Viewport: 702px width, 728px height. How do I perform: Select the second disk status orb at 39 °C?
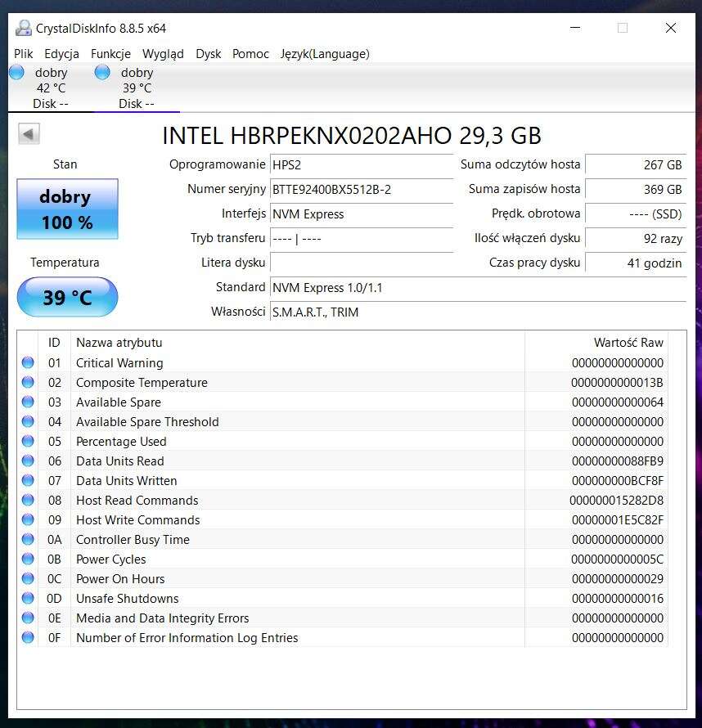(102, 73)
